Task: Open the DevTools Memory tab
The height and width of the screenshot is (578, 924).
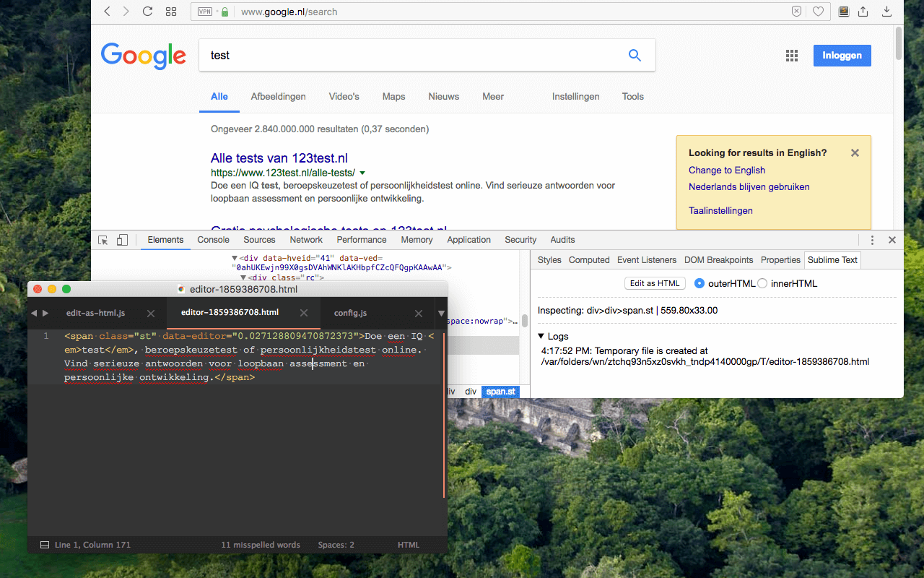Action: coord(417,240)
